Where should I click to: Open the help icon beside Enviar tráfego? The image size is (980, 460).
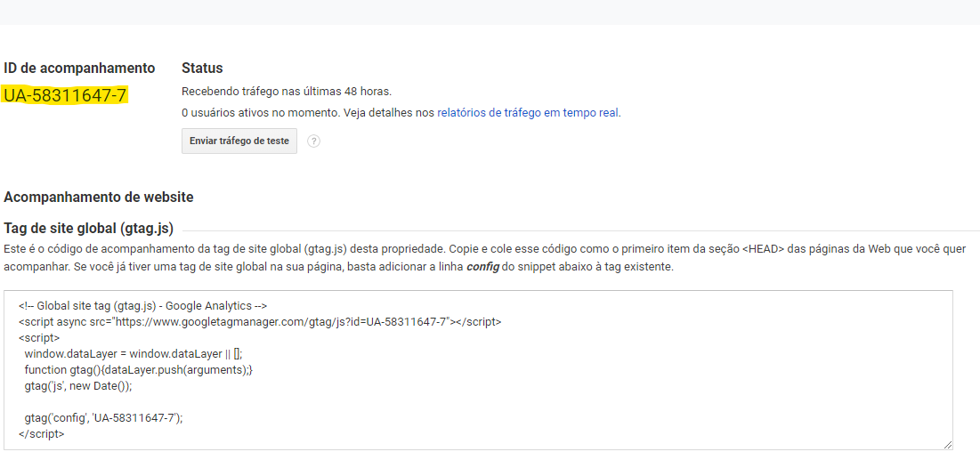point(314,141)
